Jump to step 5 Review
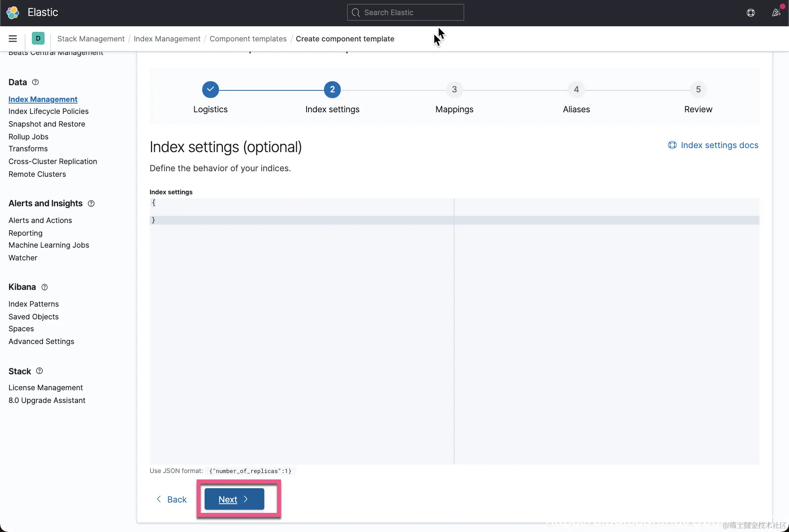Viewport: 789px width, 532px height. (x=698, y=90)
